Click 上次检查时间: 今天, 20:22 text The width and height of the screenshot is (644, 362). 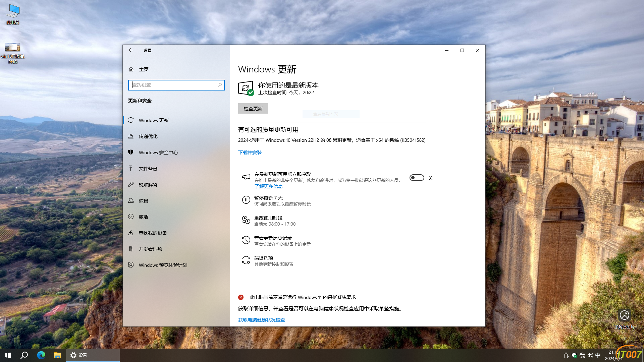286,93
